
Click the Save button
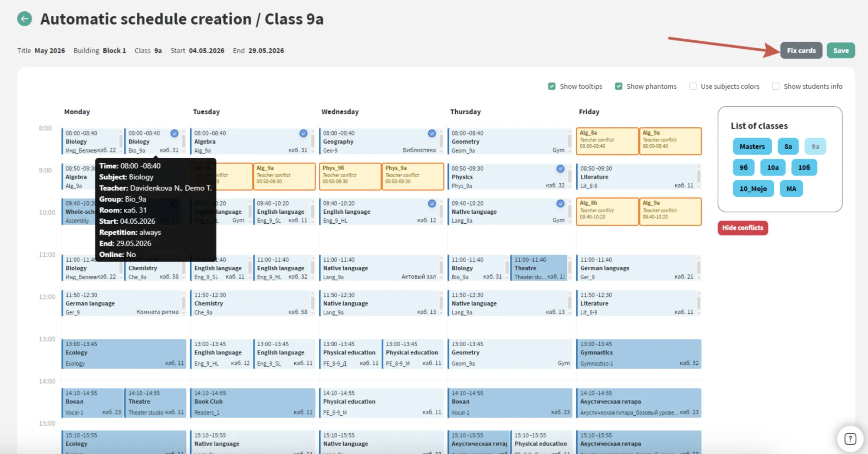(x=841, y=50)
